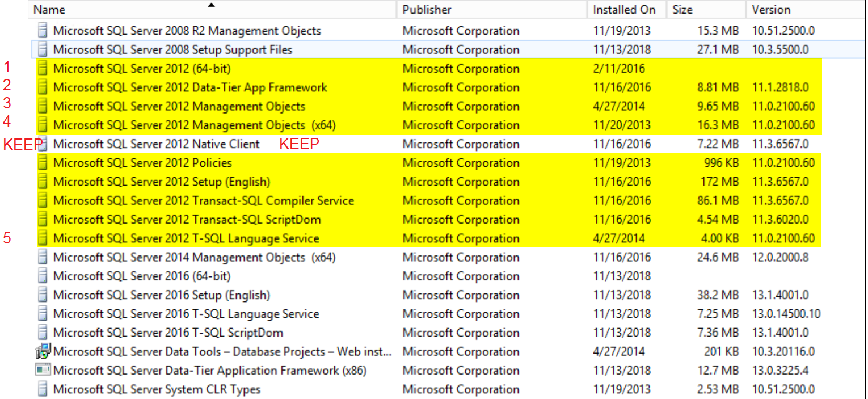Click version 10.3.5500.0 cell
868x399 pixels.
[780, 49]
